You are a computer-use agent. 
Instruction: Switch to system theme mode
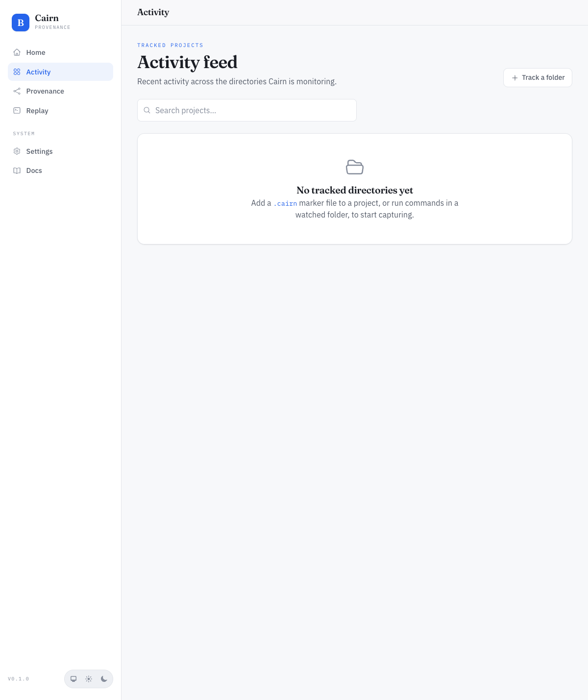[73, 679]
